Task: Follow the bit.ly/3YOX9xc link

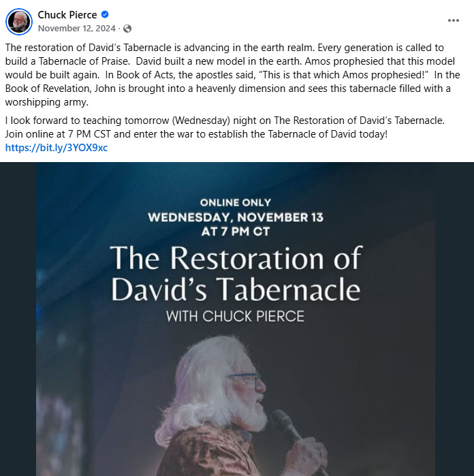Action: click(x=57, y=148)
